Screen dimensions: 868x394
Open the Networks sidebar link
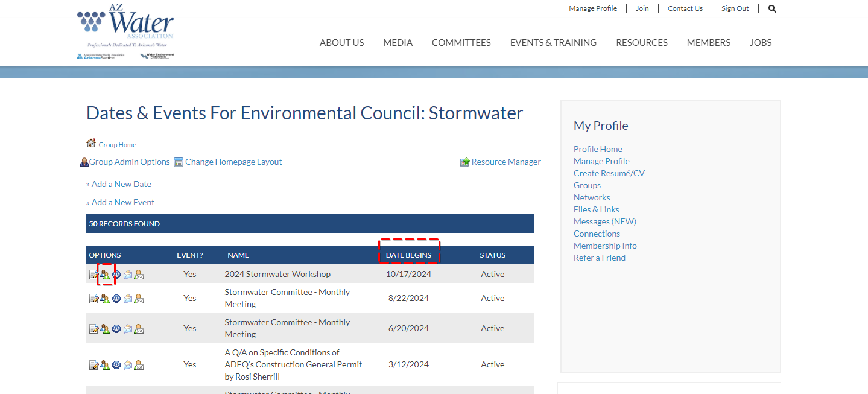pyautogui.click(x=592, y=197)
